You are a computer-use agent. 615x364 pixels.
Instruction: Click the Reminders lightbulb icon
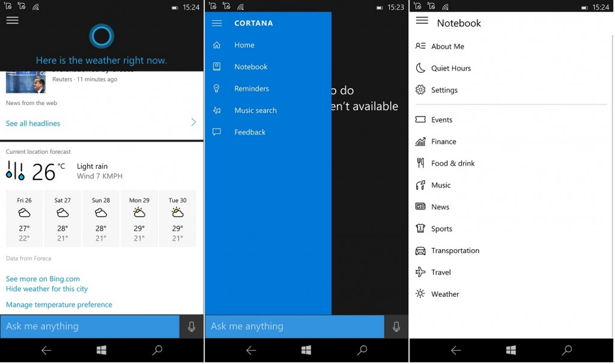click(216, 89)
